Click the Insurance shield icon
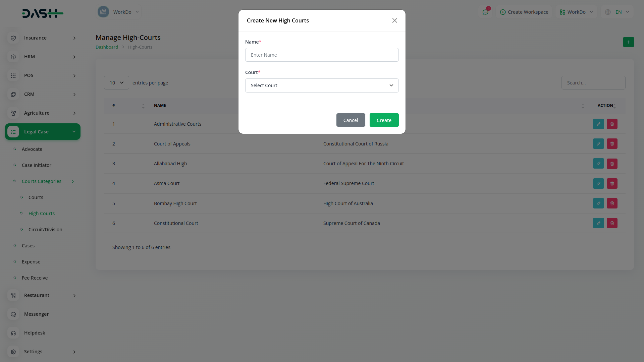The image size is (644, 362). click(x=13, y=38)
